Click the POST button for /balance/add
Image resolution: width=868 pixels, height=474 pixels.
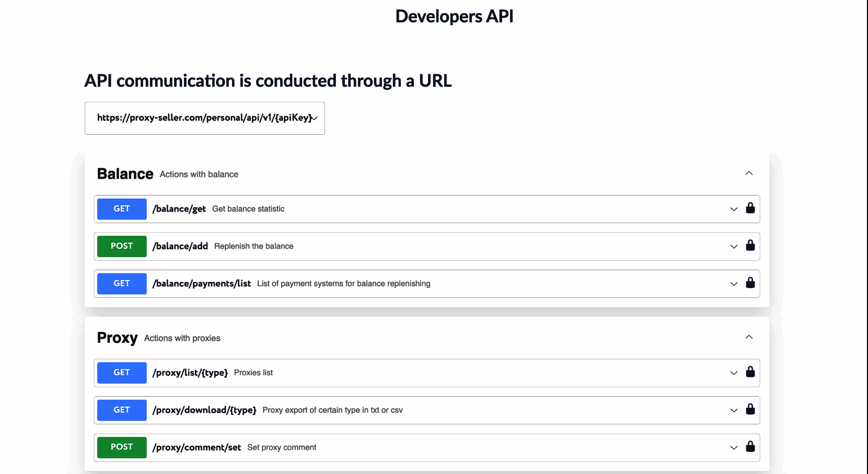click(122, 246)
